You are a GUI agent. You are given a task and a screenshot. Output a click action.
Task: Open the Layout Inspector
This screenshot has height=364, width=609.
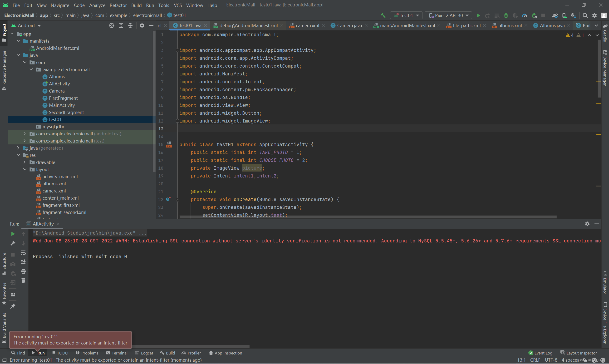coord(579,353)
